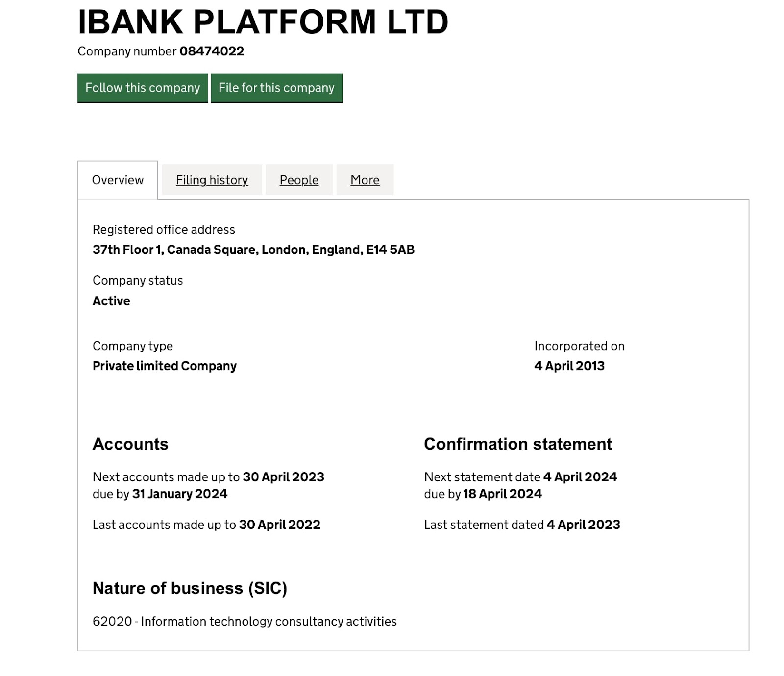
Task: Click the registered office address text
Action: point(253,250)
